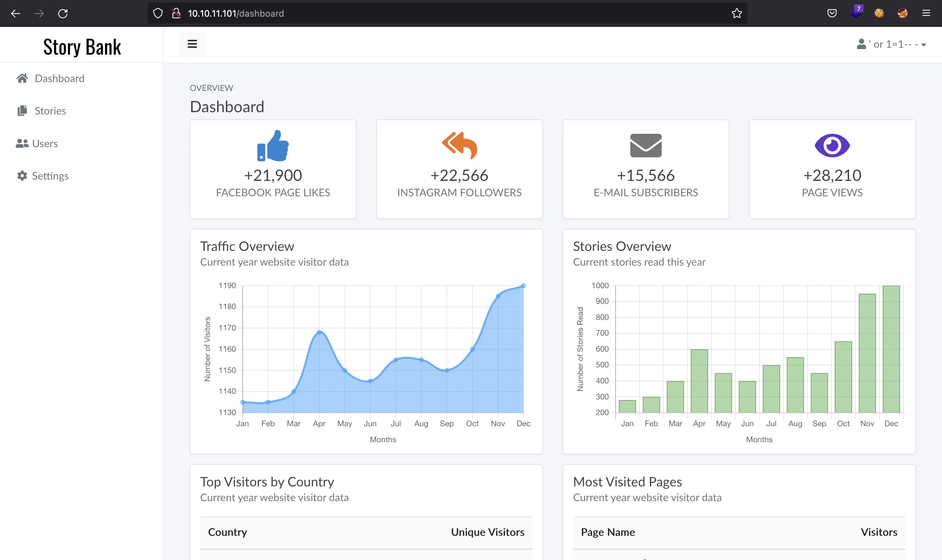Open the cookie extension icon
The image size is (942, 560).
(879, 13)
